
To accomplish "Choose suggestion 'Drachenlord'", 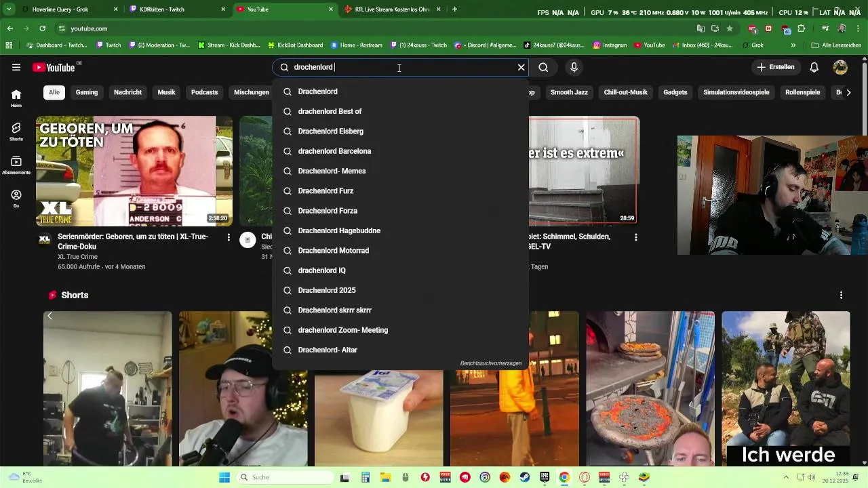I will (x=400, y=91).
